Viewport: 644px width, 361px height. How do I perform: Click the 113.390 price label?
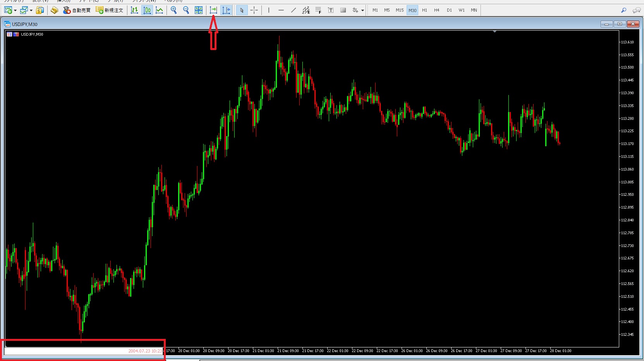pyautogui.click(x=627, y=93)
